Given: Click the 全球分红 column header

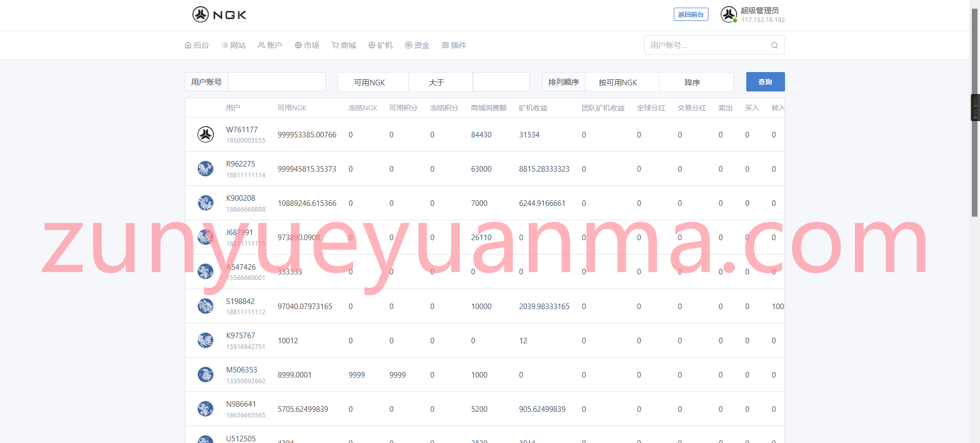Looking at the screenshot, I should 651,108.
